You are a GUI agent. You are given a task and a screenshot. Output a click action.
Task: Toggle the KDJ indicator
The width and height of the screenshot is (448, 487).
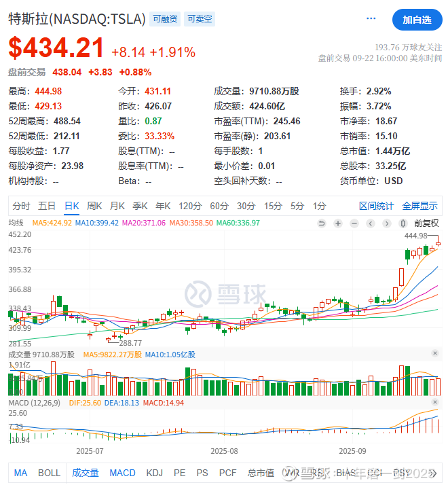154,473
